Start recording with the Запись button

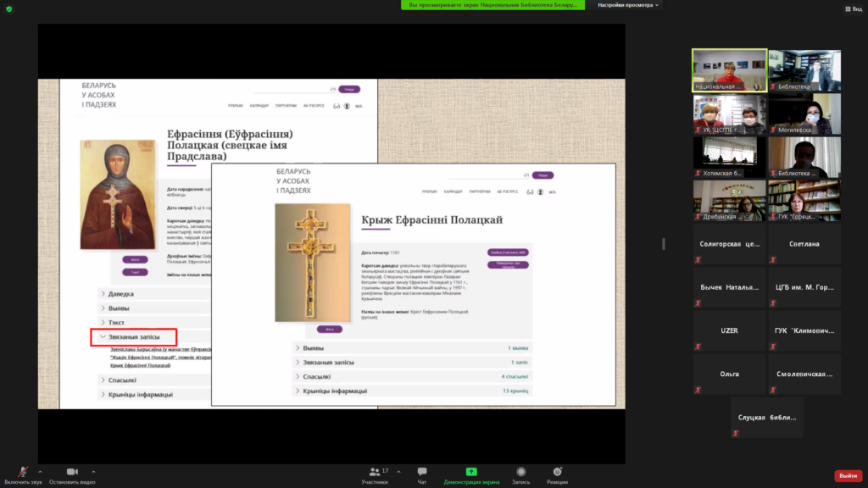coord(521,475)
